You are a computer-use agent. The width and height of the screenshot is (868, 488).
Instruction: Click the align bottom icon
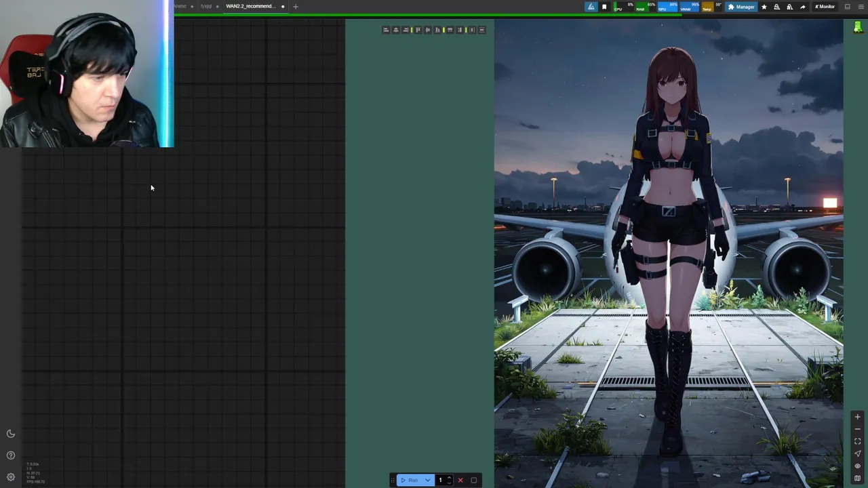[437, 30]
